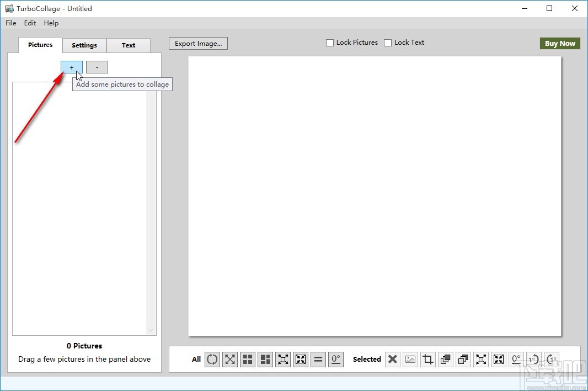
Task: Click the crossed diagonal arrows icon in All group
Action: [230, 360]
